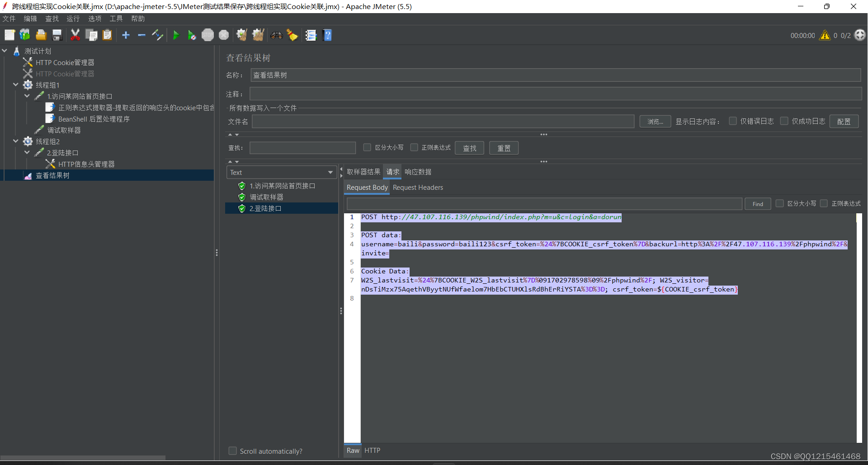Select BeanShell 后置处理程序 in the tree
The width and height of the screenshot is (868, 465).
(x=94, y=119)
